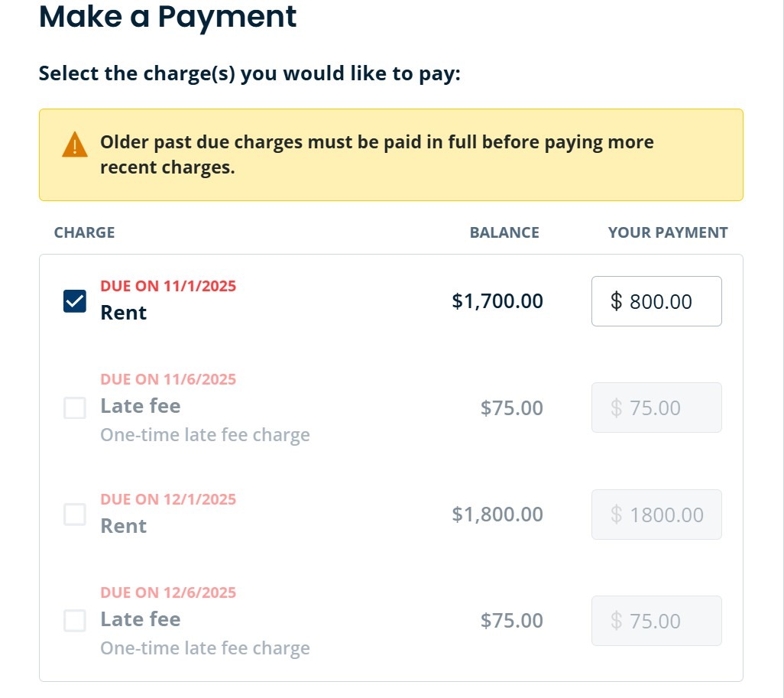Click the YOUR PAYMENT column header
784x698 pixels.
pyautogui.click(x=668, y=232)
